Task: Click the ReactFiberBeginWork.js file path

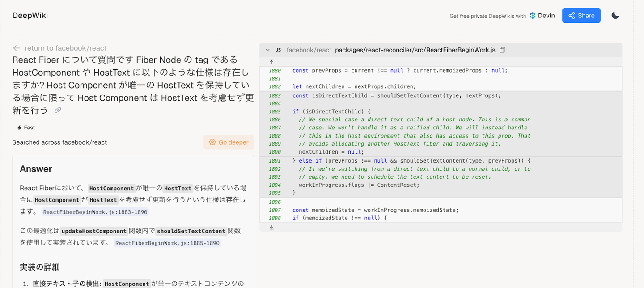Action: click(415, 50)
